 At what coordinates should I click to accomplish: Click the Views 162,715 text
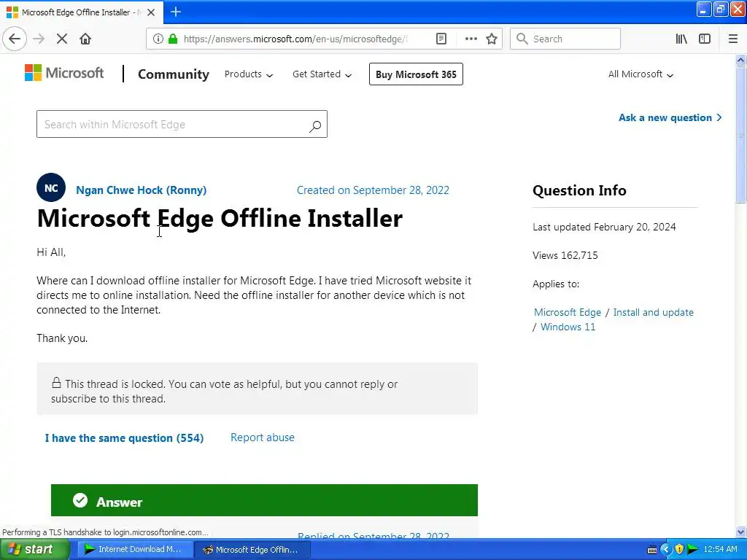tap(565, 255)
